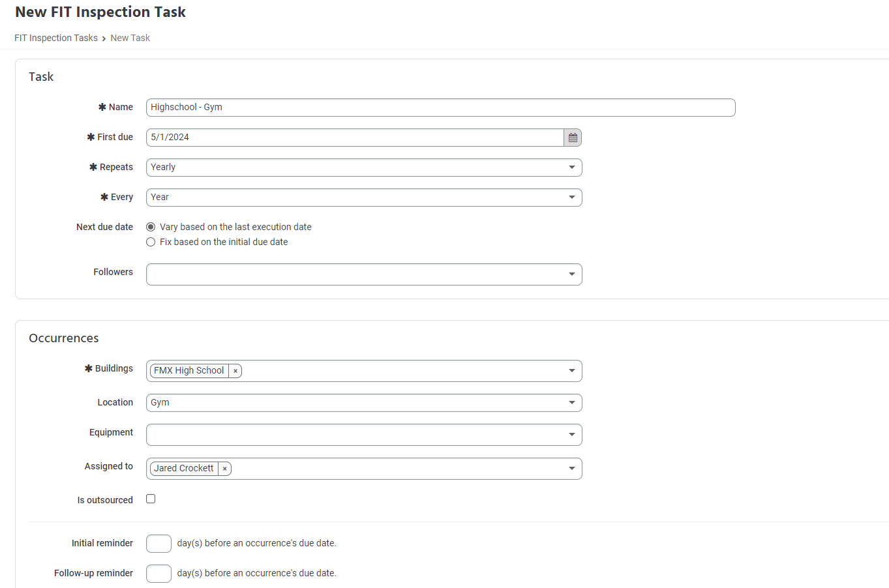Click the First due date field

pyautogui.click(x=354, y=138)
